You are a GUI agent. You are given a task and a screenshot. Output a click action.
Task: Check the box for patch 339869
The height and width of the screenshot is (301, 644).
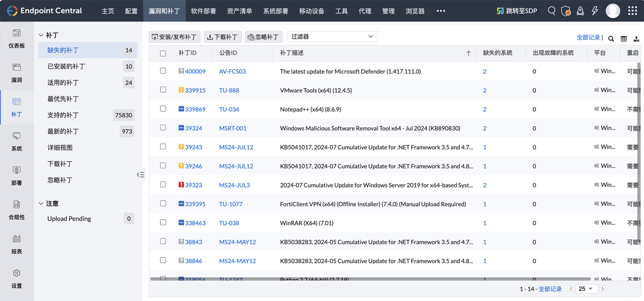(163, 109)
